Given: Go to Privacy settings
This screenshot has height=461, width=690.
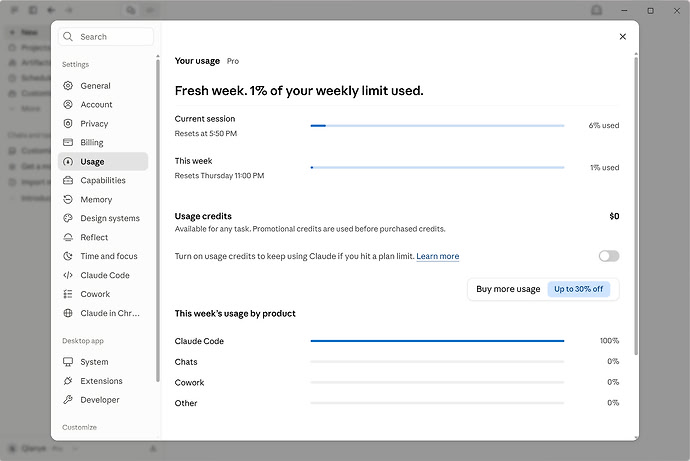Looking at the screenshot, I should click(x=103, y=124).
